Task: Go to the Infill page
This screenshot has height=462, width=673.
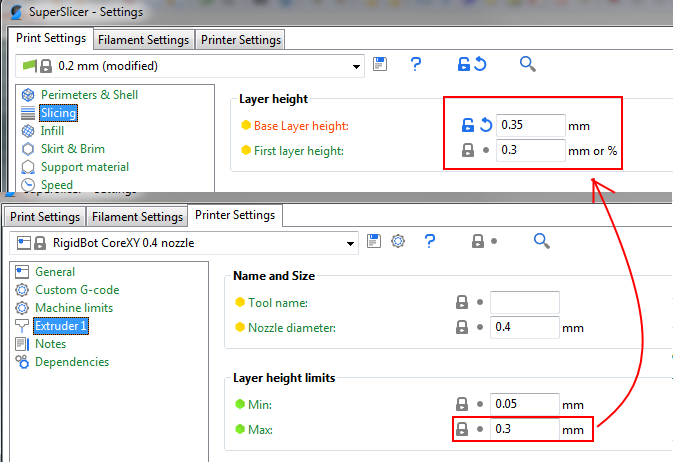Action: click(52, 131)
